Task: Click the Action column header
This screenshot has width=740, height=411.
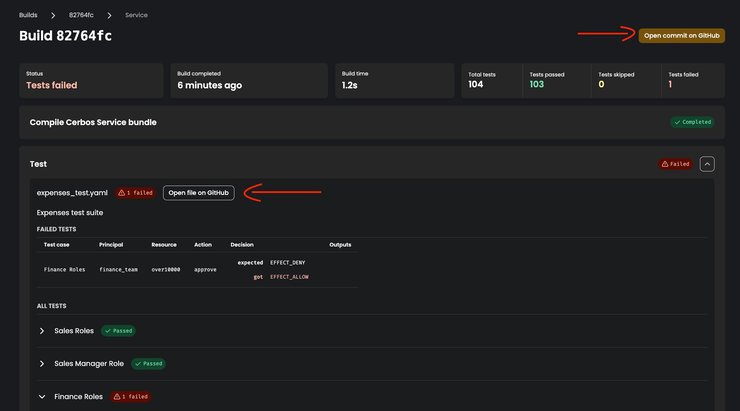Action: coord(203,244)
